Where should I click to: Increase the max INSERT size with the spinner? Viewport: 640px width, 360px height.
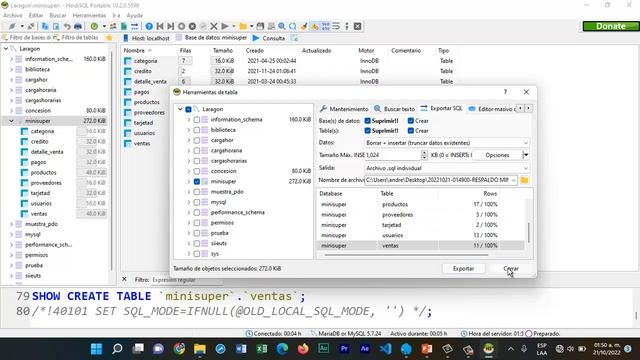tap(424, 153)
